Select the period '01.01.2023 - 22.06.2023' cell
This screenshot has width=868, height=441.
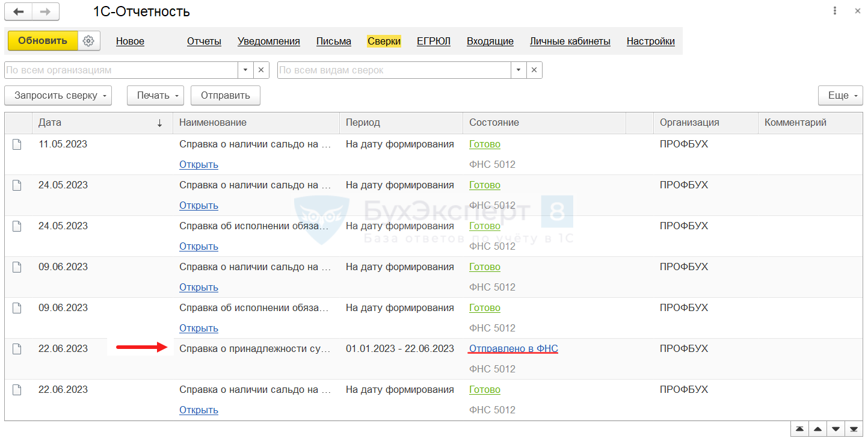pyautogui.click(x=400, y=349)
